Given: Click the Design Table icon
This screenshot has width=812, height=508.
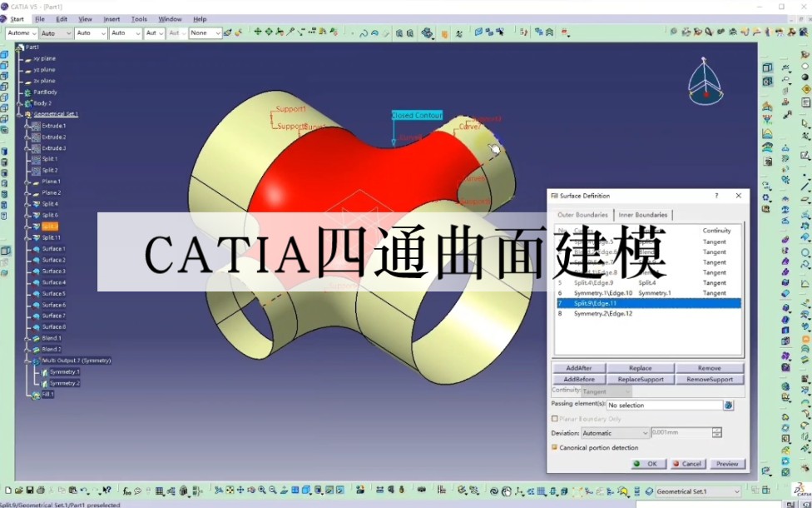Looking at the screenshot, I should 159,491.
